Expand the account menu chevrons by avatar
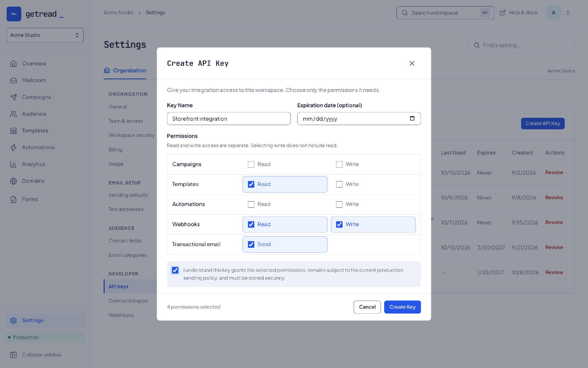 [568, 13]
